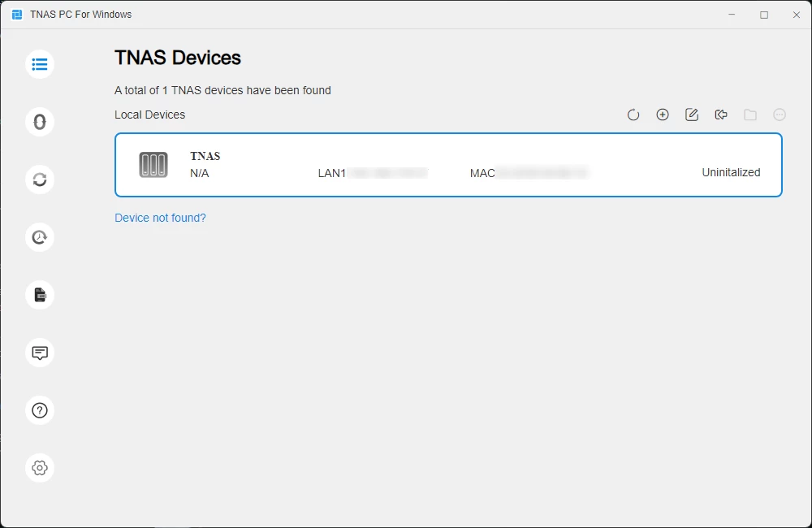Open settings via the gear icon
The width and height of the screenshot is (812, 528).
pyautogui.click(x=40, y=468)
